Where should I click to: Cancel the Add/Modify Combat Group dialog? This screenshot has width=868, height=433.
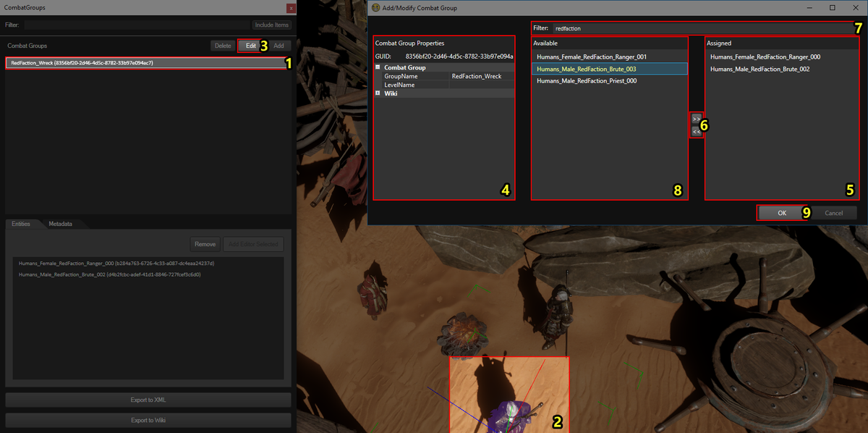point(835,213)
